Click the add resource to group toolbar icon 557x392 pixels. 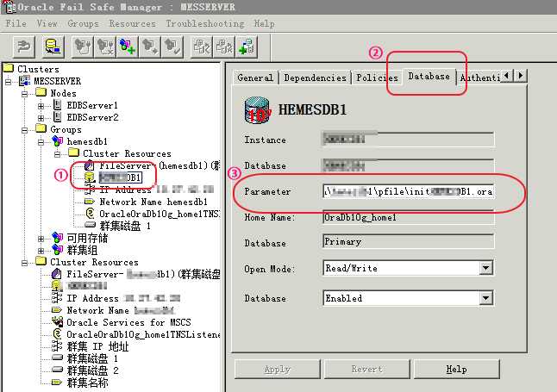(247, 47)
